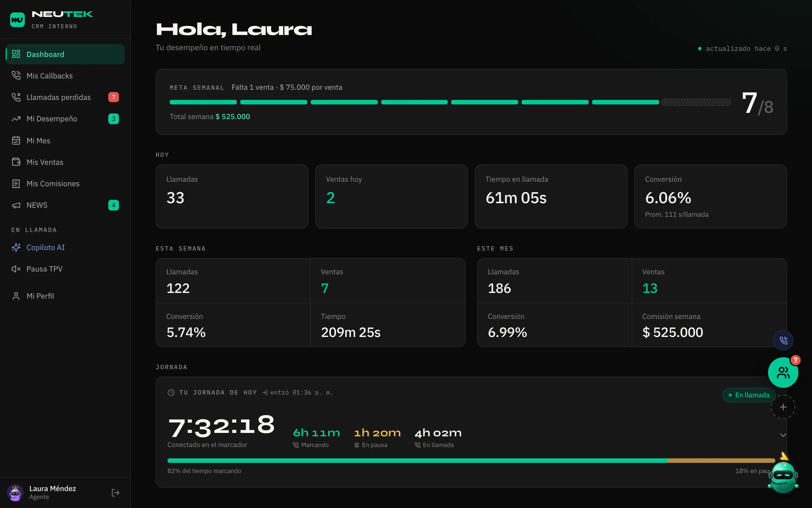Click Comisión semana $ 525.000 value
The height and width of the screenshot is (508, 812).
click(x=673, y=332)
